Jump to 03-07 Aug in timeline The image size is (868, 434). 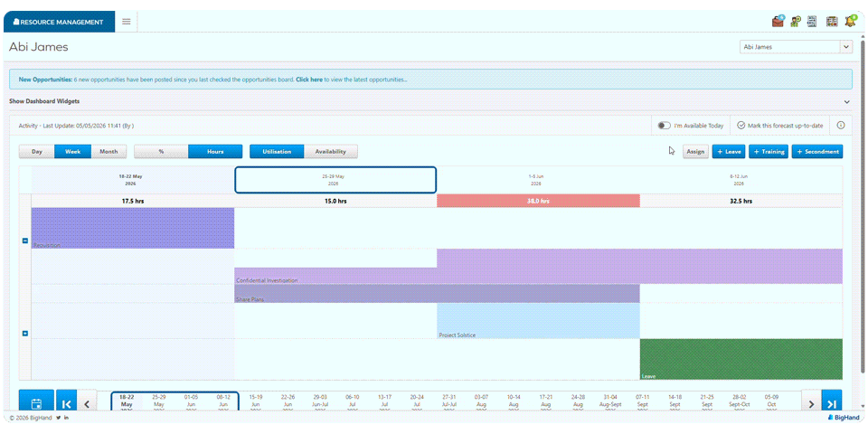tap(482, 403)
